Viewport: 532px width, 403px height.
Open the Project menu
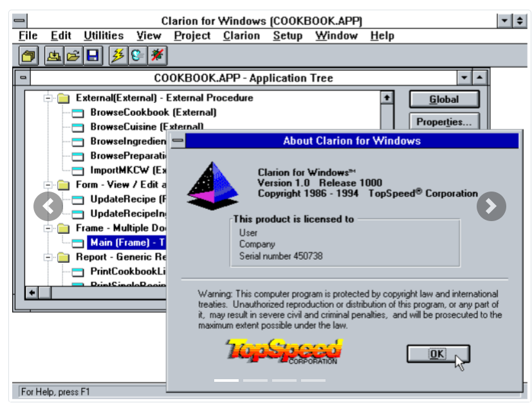tap(192, 35)
